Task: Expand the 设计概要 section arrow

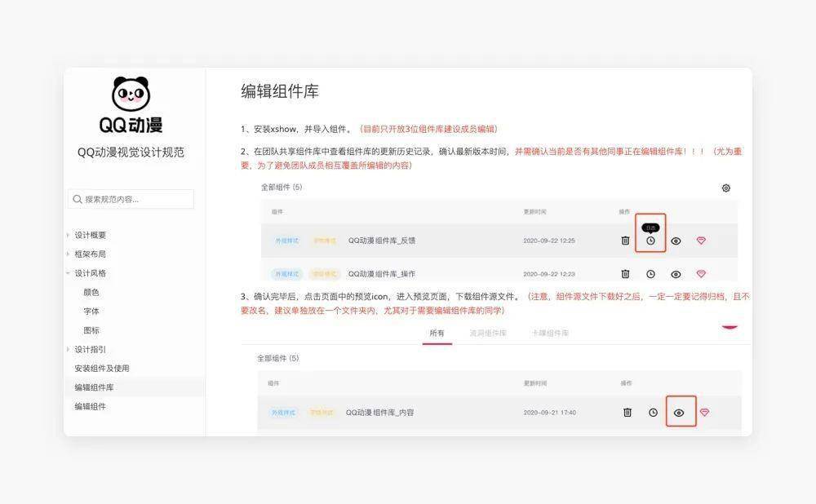Action: (x=69, y=235)
